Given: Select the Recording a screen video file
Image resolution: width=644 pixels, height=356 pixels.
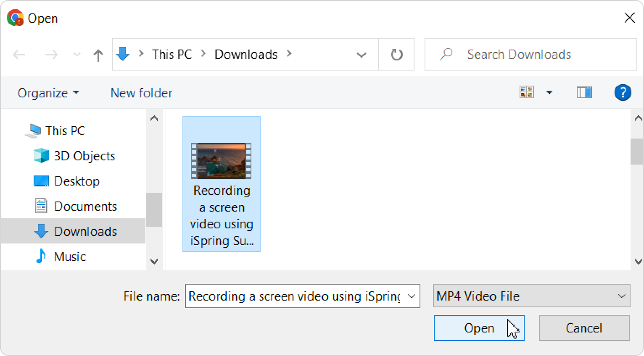Looking at the screenshot, I should click(x=222, y=184).
